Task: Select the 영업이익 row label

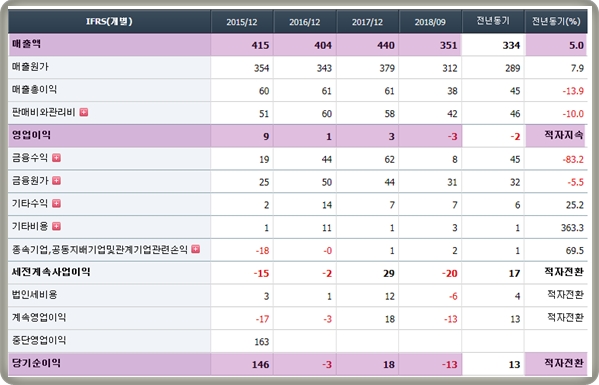Action: pyautogui.click(x=31, y=135)
